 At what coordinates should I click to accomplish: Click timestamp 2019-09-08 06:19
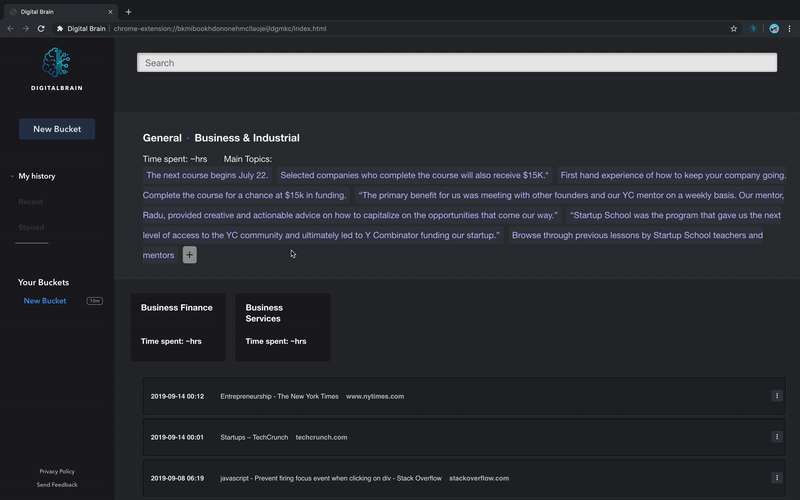tap(177, 478)
